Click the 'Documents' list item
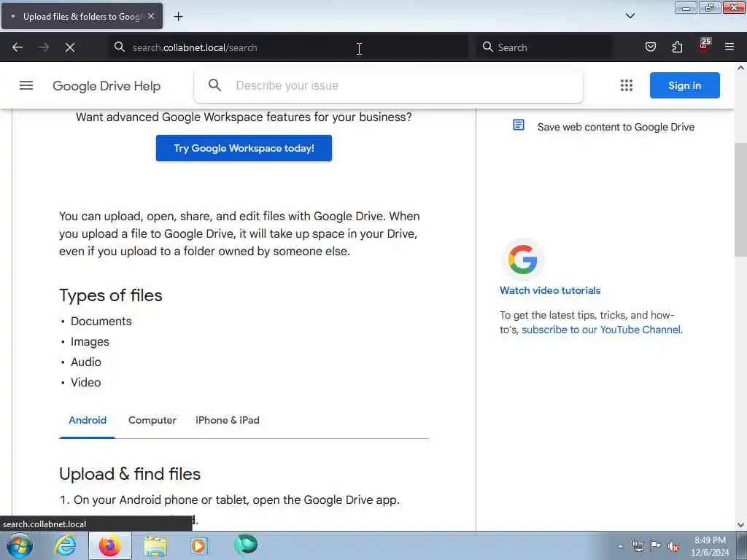 click(101, 321)
